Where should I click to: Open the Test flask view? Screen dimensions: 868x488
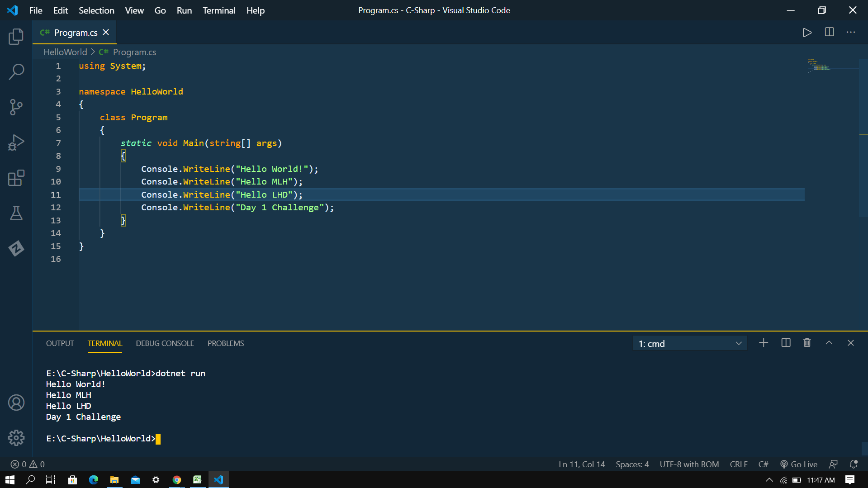[x=16, y=213]
